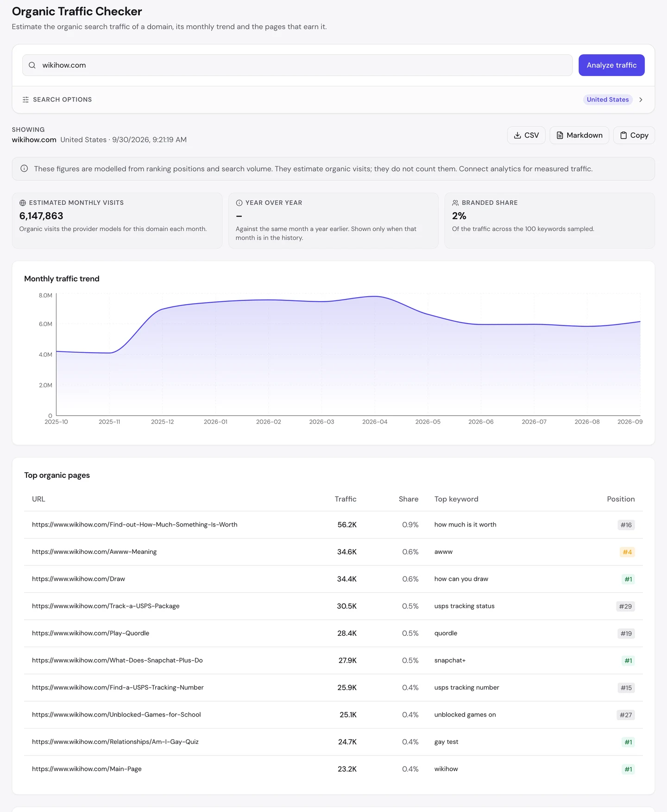The height and width of the screenshot is (812, 667).
Task: Open the Awww-Meaning page URL
Action: (94, 552)
